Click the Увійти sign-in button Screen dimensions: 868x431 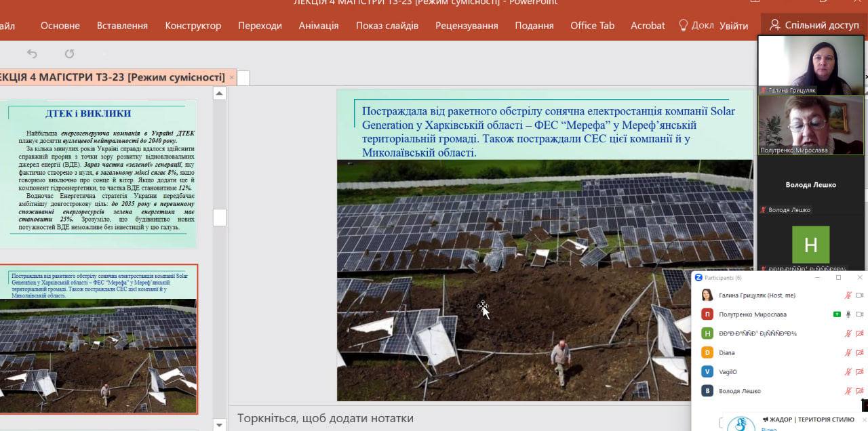pos(734,26)
